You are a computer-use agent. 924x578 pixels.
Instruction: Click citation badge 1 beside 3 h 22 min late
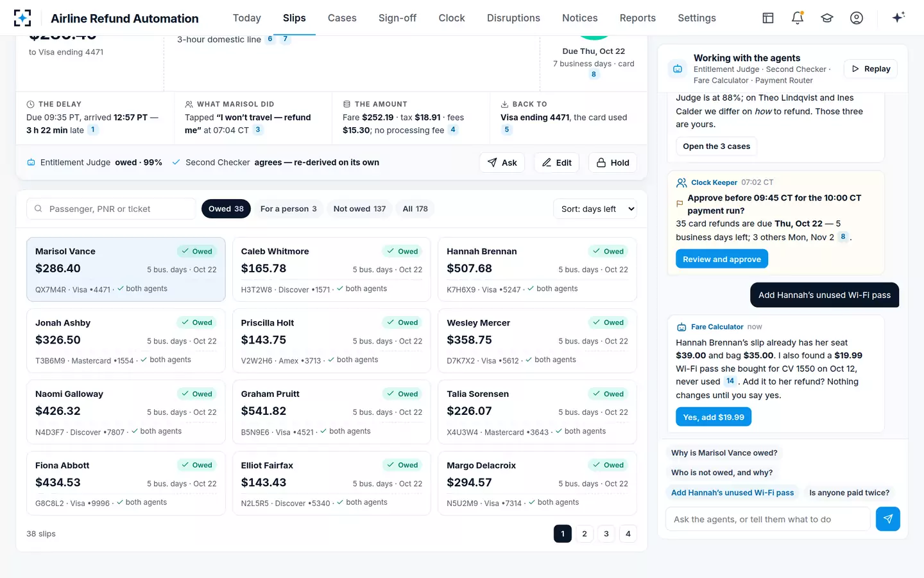(x=93, y=130)
